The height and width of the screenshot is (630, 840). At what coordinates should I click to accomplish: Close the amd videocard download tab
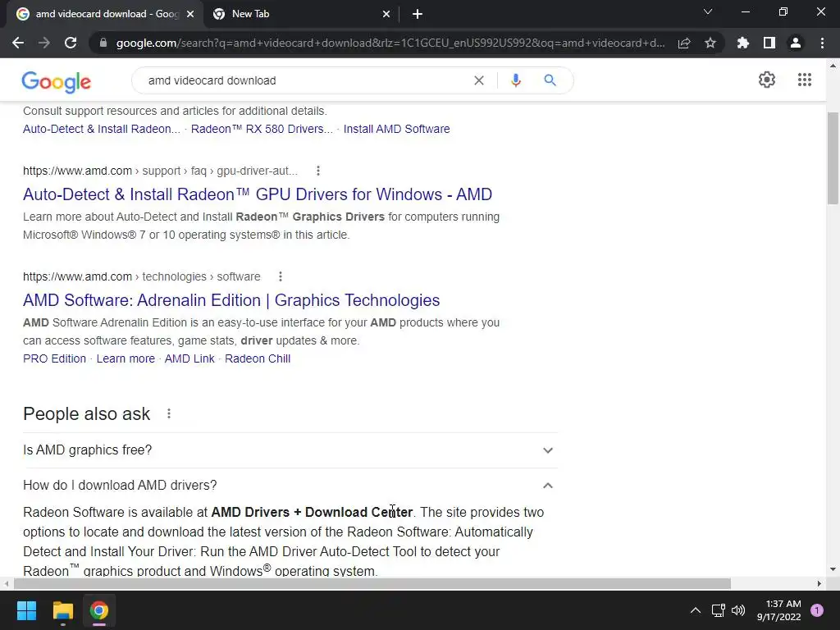[190, 14]
